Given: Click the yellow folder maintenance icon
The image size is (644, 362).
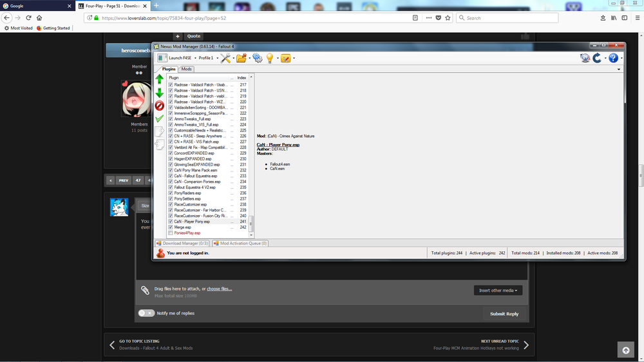Looking at the screenshot, I should pyautogui.click(x=286, y=58).
